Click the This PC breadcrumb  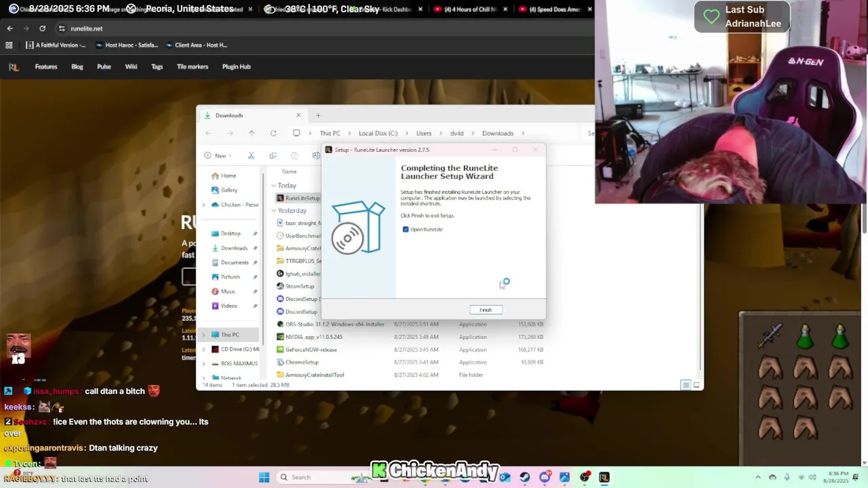330,133
